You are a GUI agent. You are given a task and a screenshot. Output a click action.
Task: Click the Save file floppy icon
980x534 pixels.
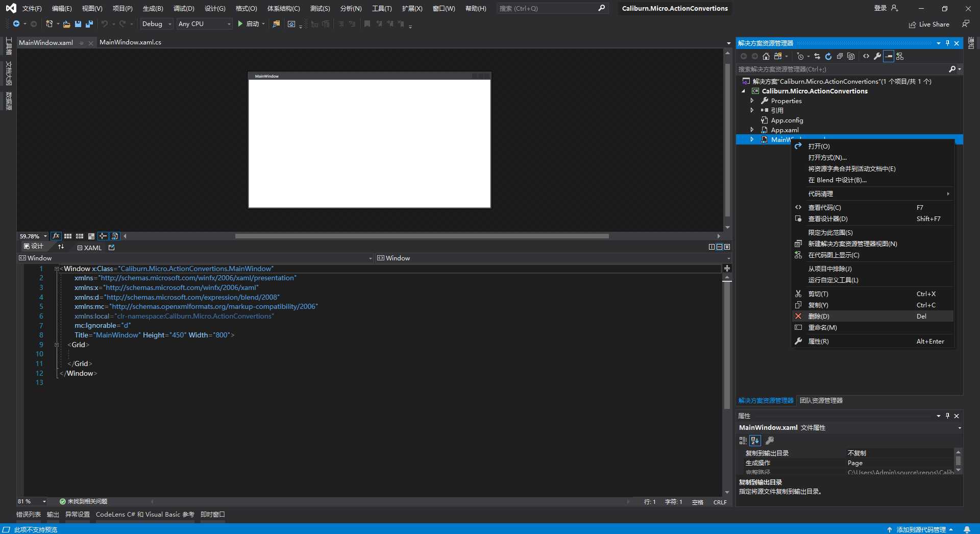pyautogui.click(x=78, y=24)
